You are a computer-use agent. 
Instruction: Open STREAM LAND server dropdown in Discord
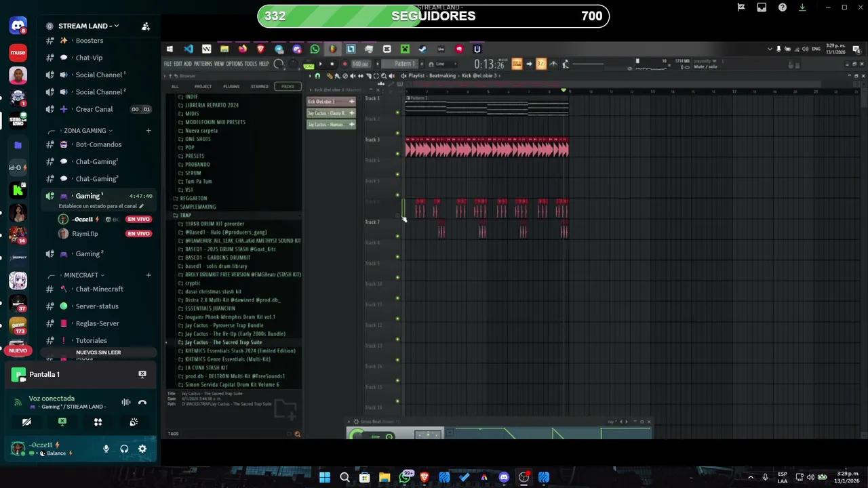tap(88, 26)
